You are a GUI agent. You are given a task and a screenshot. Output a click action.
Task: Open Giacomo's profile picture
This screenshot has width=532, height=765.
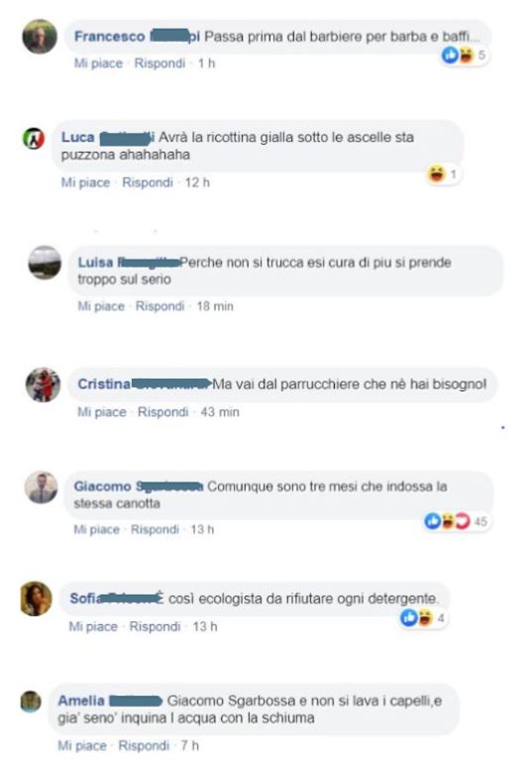[42, 488]
